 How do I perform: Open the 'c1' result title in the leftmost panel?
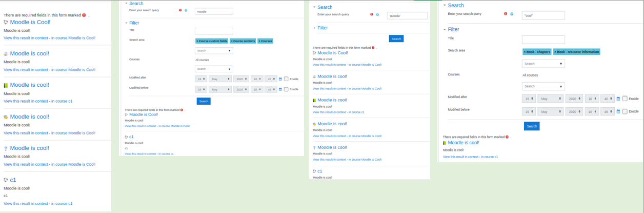point(13,180)
